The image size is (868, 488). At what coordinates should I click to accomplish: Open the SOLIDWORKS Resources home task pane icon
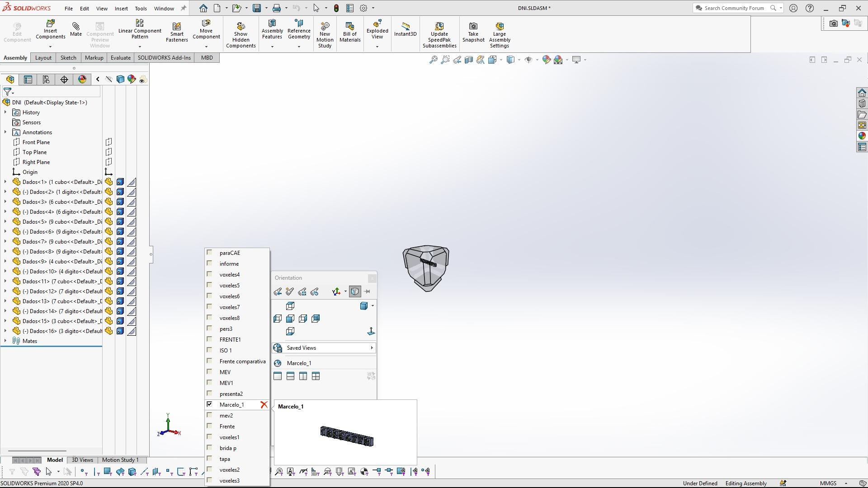(x=862, y=93)
